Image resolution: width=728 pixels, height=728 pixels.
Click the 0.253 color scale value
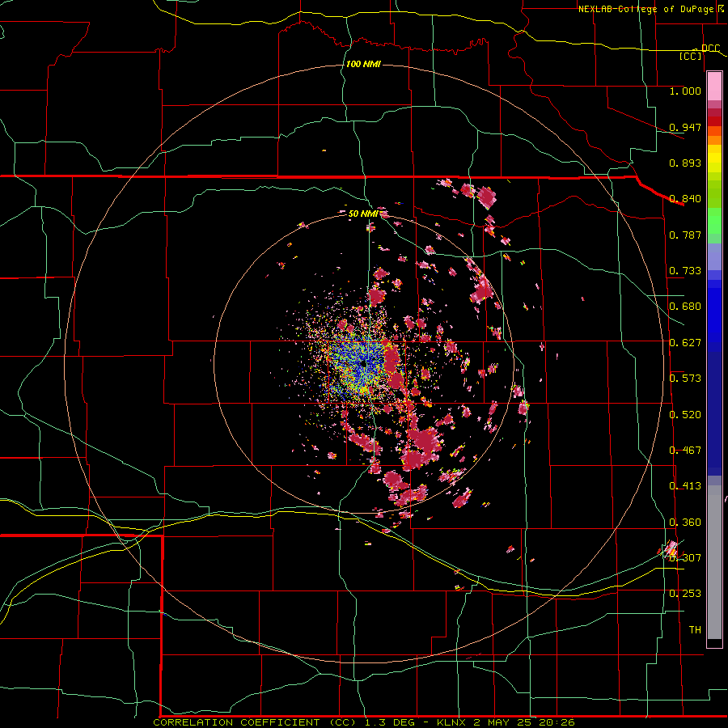[x=685, y=594]
